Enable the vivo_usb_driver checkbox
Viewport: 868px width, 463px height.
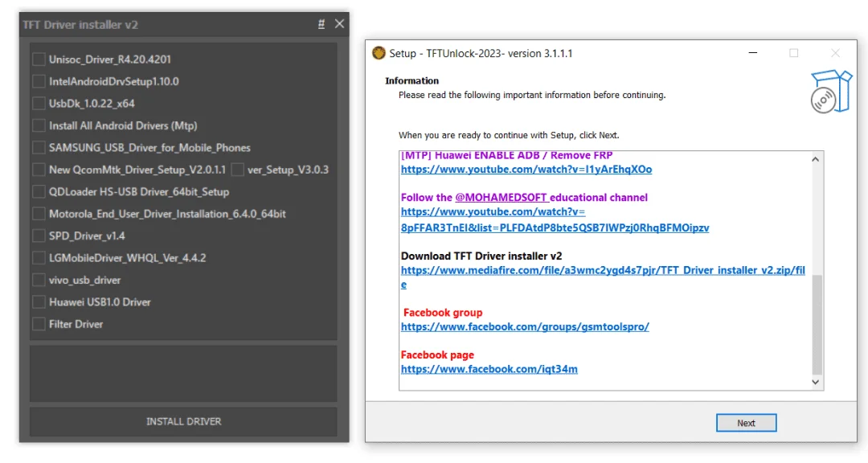(x=39, y=281)
